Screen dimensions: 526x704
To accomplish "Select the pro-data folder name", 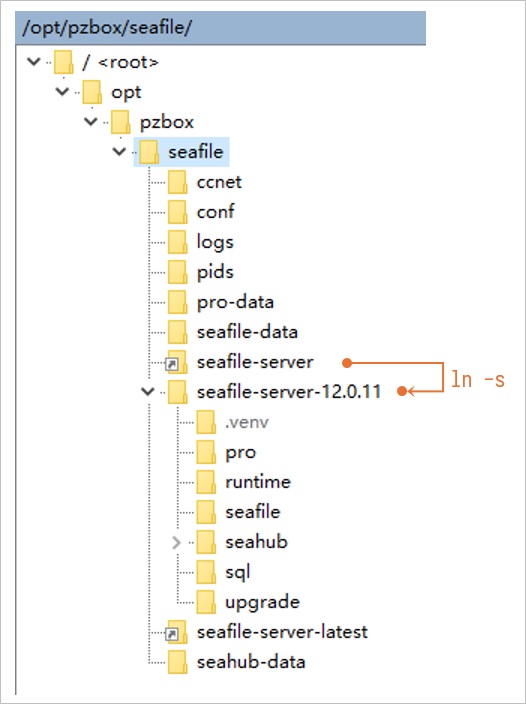I will (x=235, y=302).
